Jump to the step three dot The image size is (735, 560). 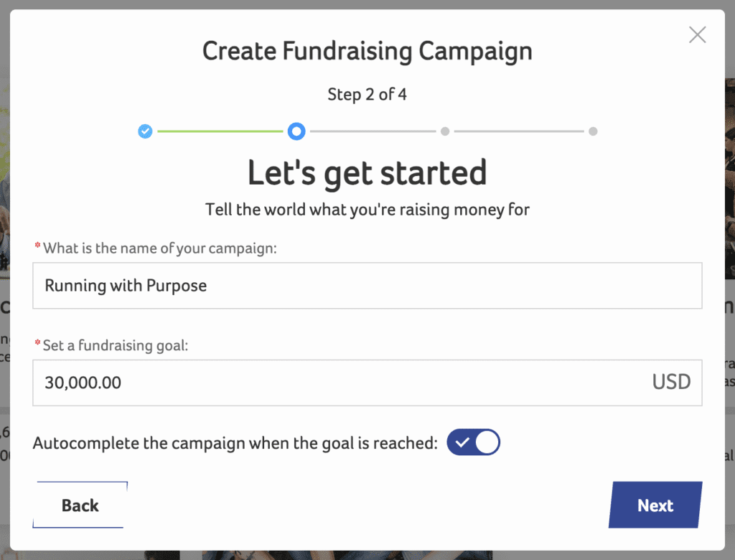click(x=445, y=131)
